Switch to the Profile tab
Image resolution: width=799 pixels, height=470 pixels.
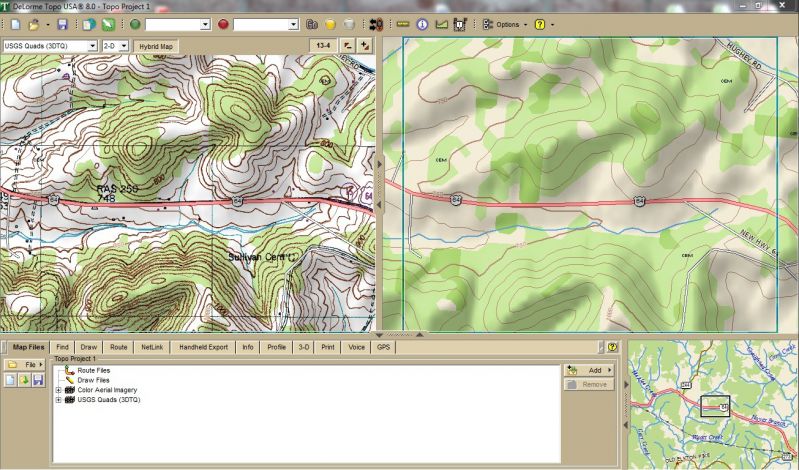coord(277,347)
